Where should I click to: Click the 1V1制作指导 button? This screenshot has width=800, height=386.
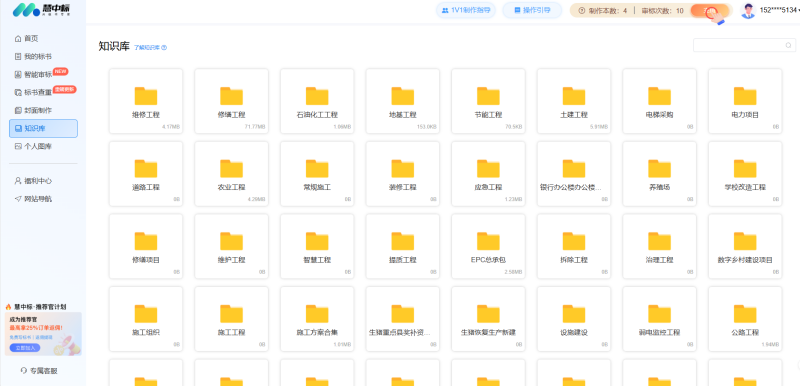coord(466,10)
